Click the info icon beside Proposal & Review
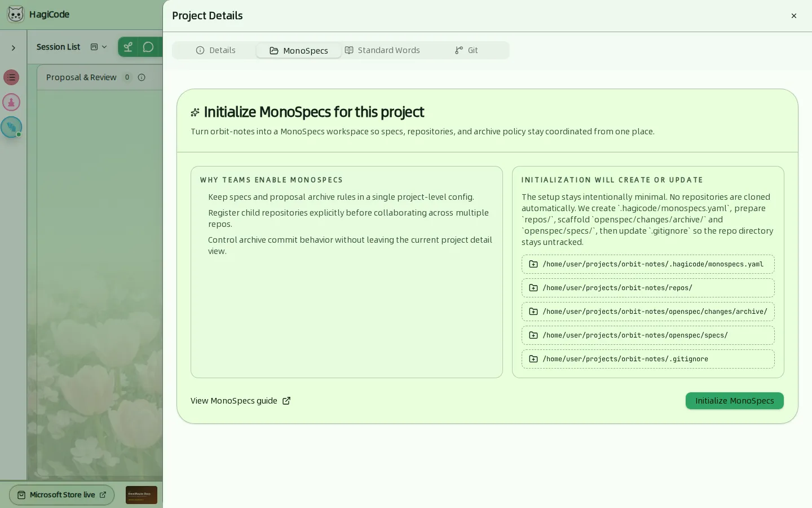 142,77
